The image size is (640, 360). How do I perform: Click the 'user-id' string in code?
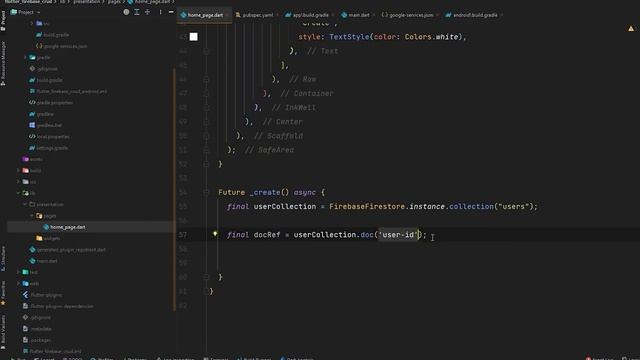pyautogui.click(x=398, y=235)
